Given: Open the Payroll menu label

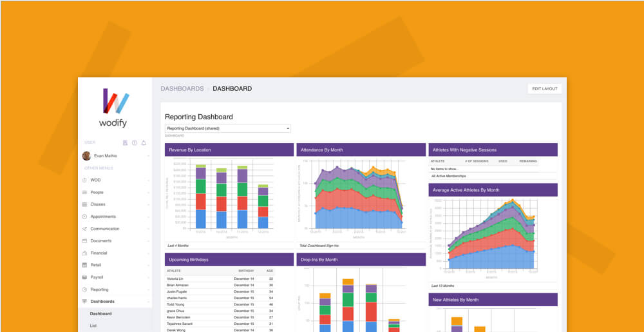Looking at the screenshot, I should 97,277.
